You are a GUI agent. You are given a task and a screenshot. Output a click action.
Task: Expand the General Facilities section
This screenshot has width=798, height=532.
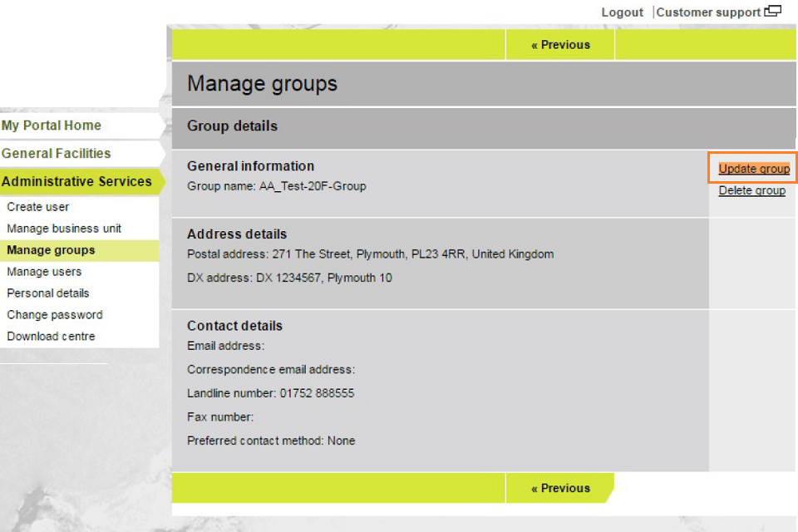[x=56, y=154]
